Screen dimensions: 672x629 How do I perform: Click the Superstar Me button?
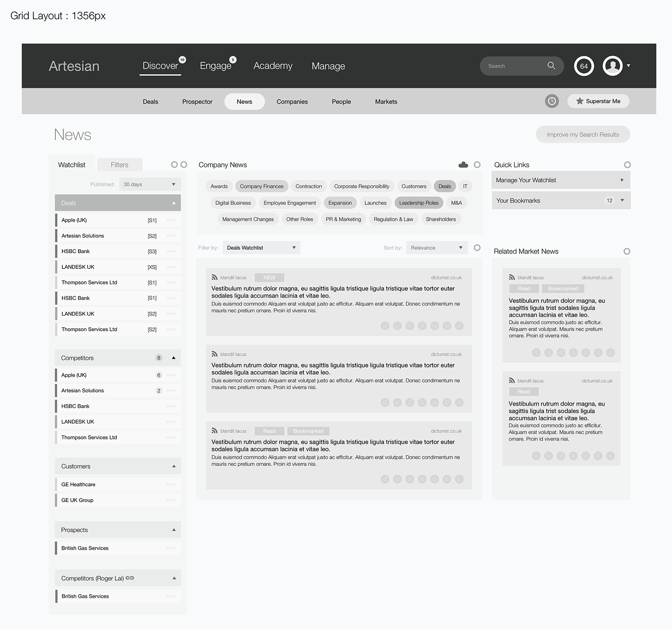pos(598,101)
